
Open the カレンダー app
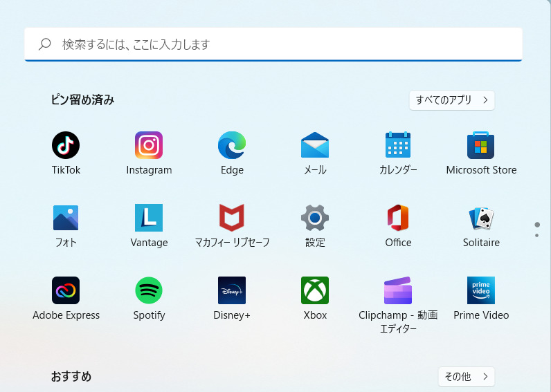click(x=398, y=145)
